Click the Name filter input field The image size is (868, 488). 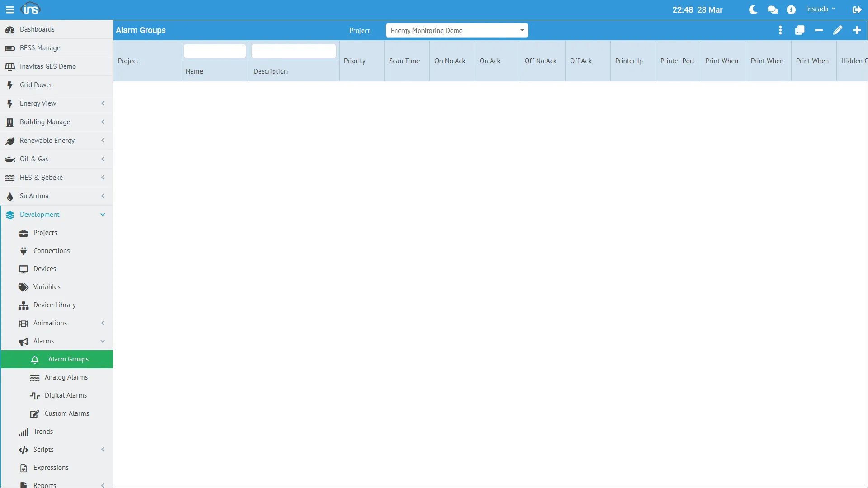pos(215,51)
